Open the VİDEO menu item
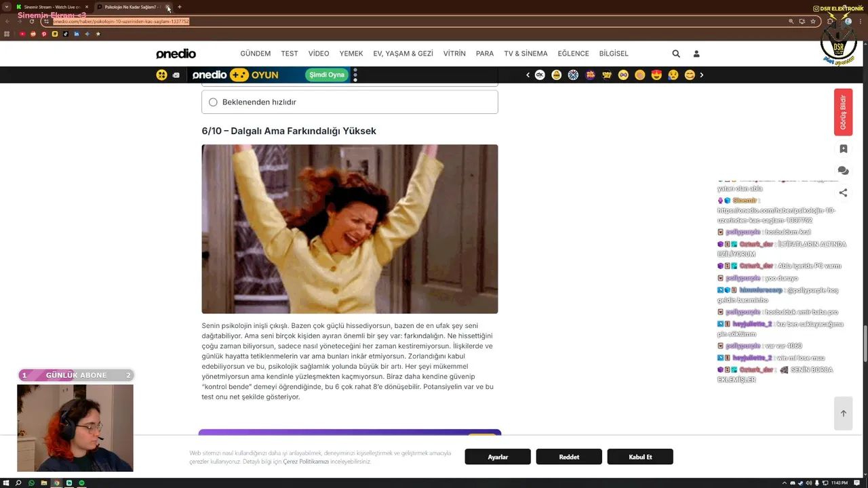868x488 pixels. (x=319, y=54)
